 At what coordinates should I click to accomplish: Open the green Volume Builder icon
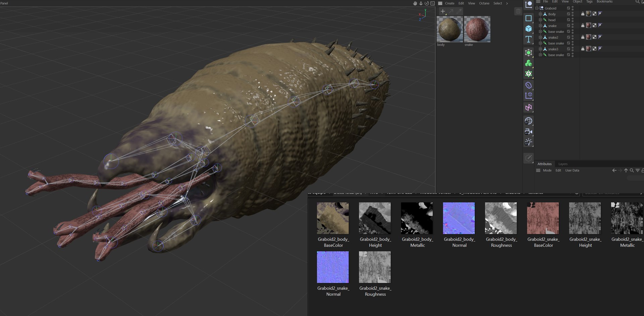[x=529, y=63]
